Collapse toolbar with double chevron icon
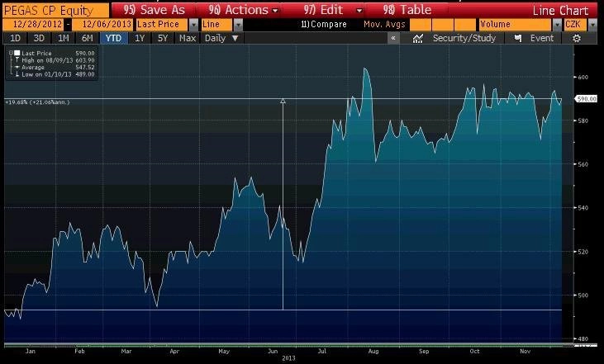The height and width of the screenshot is (364, 604). coord(393,38)
